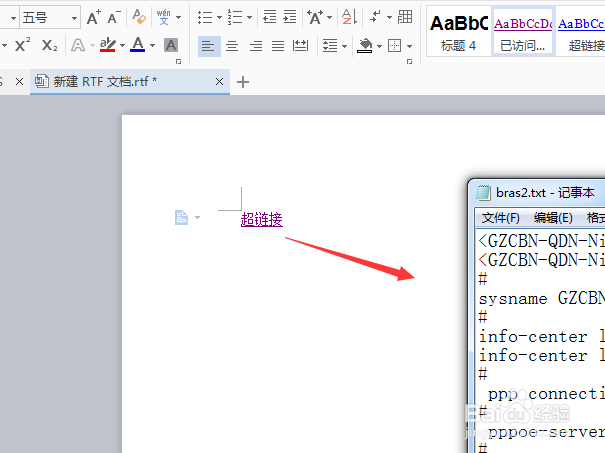
Task: Justify the paragraph text
Action: point(278,46)
